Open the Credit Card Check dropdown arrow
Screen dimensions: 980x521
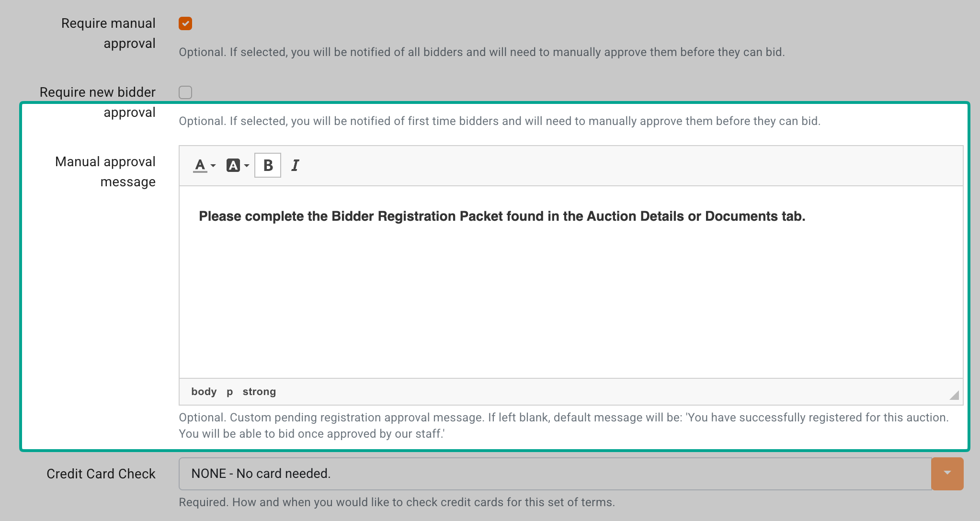[947, 474]
